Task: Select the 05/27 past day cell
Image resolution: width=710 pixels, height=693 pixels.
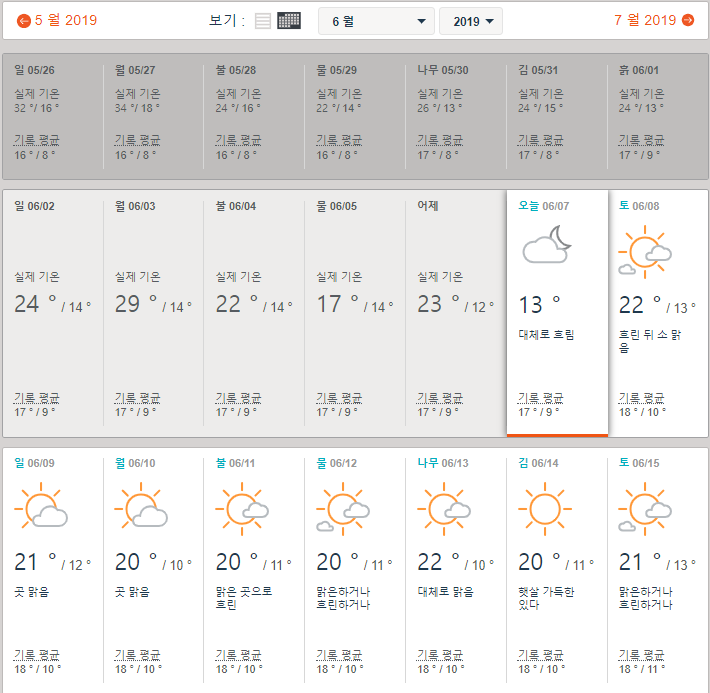Action: pyautogui.click(x=153, y=115)
